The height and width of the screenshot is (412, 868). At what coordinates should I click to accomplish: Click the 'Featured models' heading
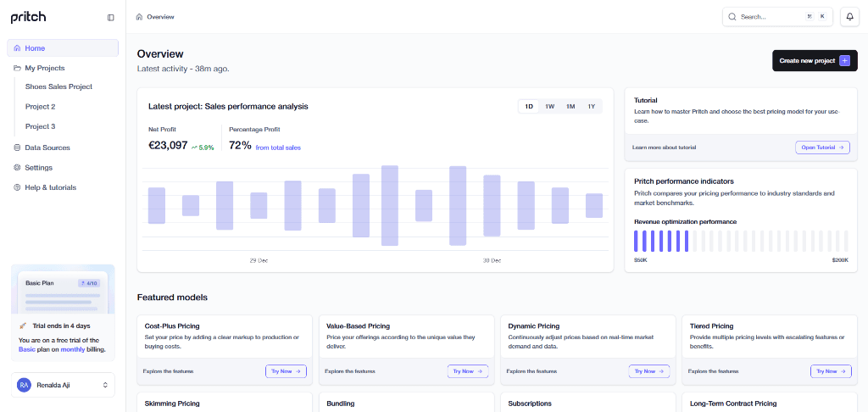(x=172, y=298)
